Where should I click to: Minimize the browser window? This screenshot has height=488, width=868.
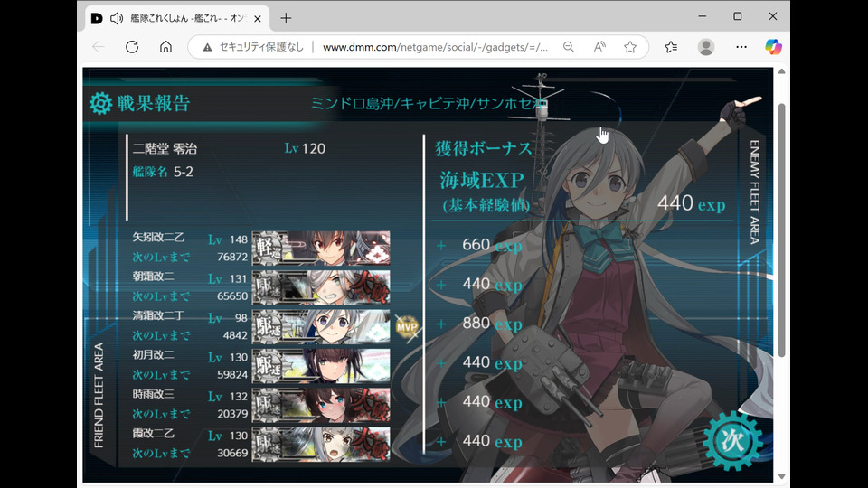(703, 16)
